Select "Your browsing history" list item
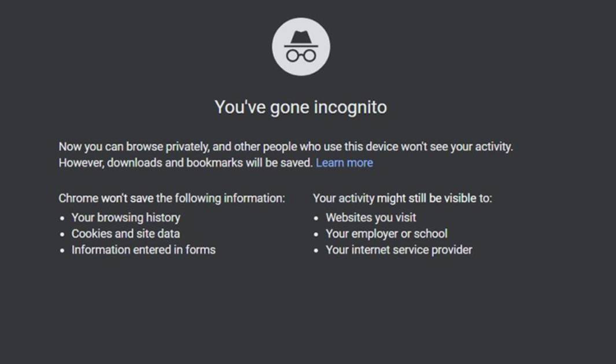616x364 pixels. pos(126,218)
